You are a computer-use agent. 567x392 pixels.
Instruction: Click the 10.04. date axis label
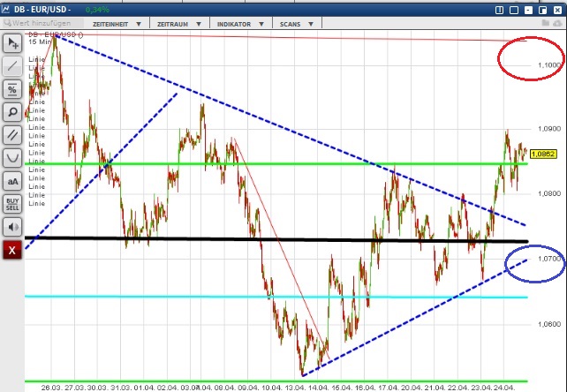[272, 388]
